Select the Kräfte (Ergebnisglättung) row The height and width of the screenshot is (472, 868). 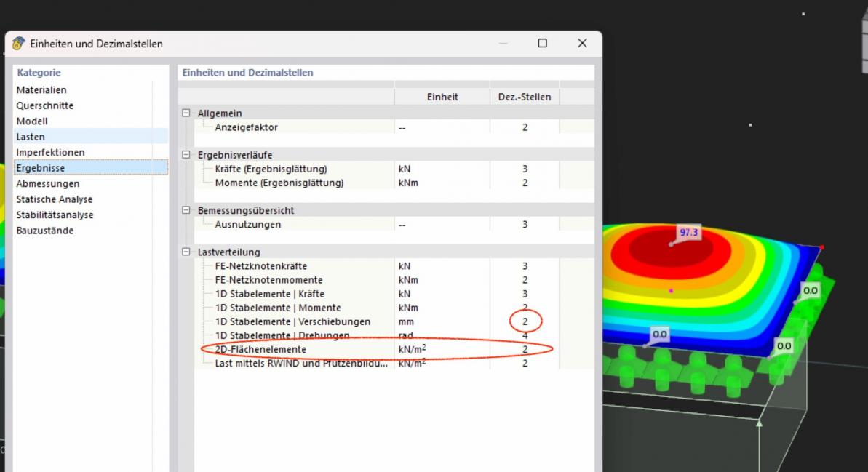(x=271, y=169)
